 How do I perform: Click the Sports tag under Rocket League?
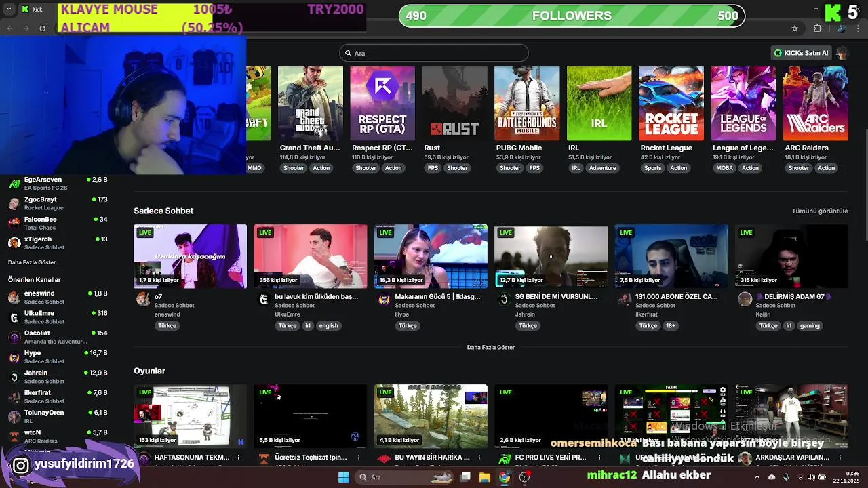tap(652, 168)
